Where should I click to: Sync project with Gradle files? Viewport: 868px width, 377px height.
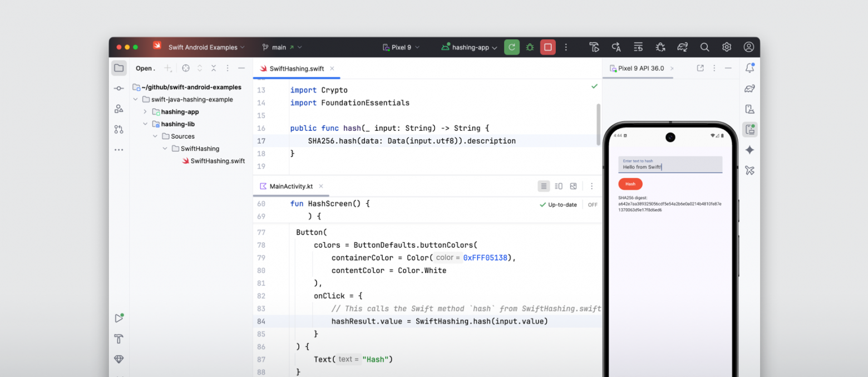682,47
